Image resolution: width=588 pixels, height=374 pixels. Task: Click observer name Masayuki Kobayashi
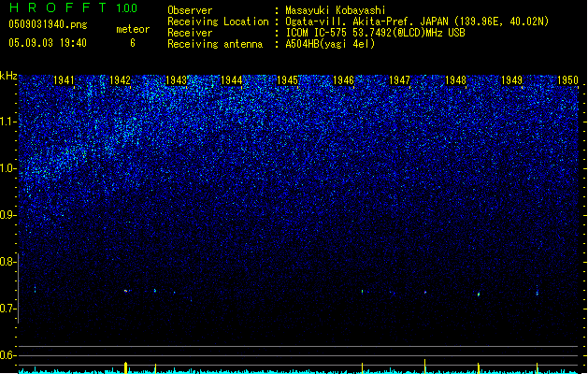pos(336,10)
